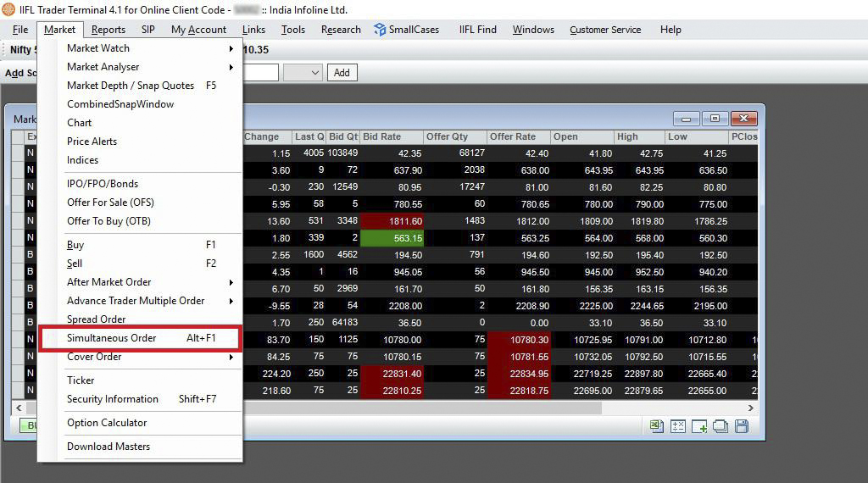Open Market Depth / Snap Quotes
Screen dimensions: 868x483
point(131,86)
